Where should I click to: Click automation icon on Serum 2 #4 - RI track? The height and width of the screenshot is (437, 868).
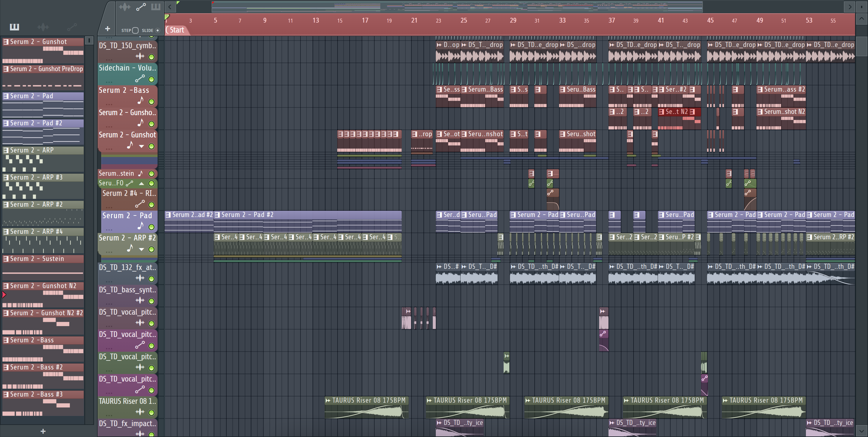140,204
